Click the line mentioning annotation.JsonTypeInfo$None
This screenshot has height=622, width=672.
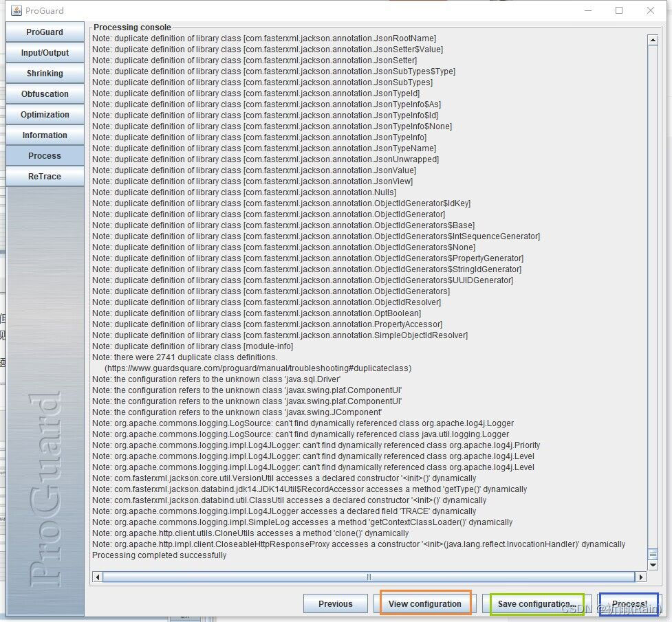[x=272, y=126]
